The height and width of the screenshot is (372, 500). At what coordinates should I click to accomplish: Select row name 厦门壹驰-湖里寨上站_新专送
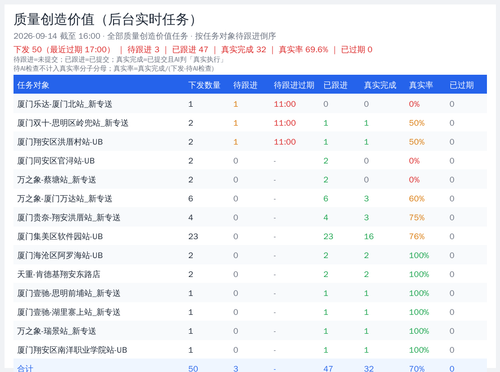click(69, 312)
